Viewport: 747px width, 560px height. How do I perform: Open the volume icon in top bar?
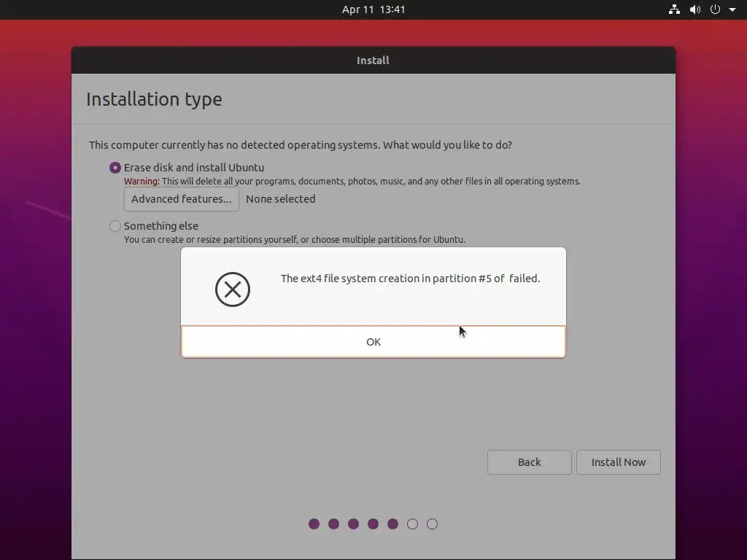click(x=695, y=9)
